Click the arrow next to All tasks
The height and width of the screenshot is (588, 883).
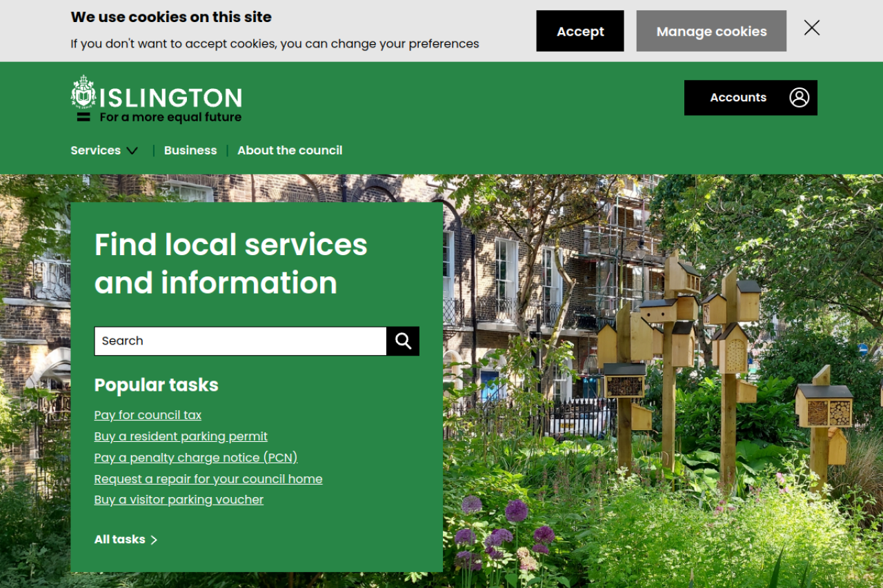pyautogui.click(x=154, y=540)
